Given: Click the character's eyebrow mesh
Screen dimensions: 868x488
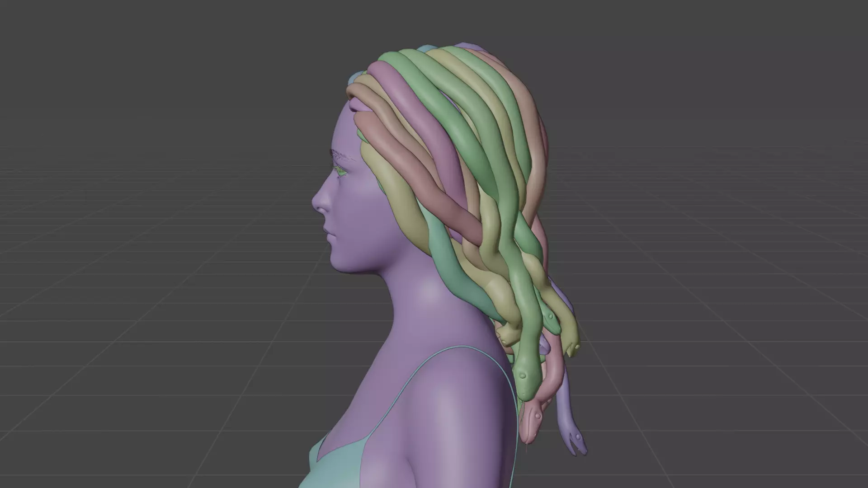Looking at the screenshot, I should (344, 156).
